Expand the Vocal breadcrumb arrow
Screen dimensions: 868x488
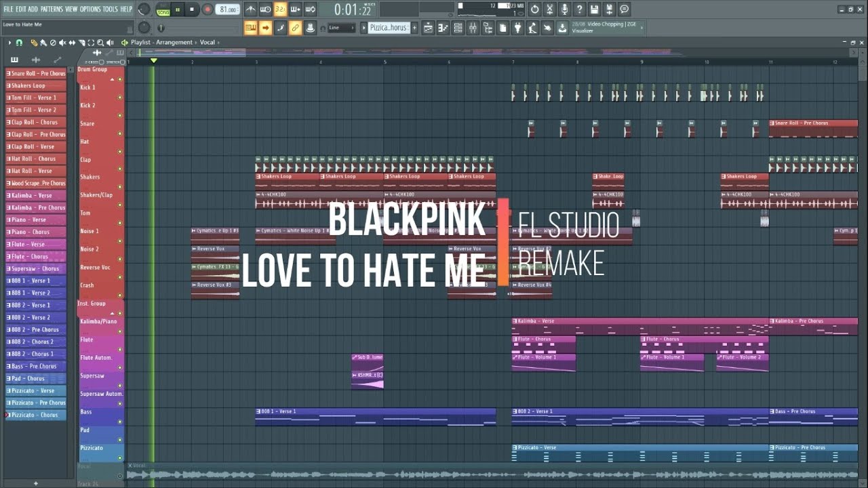pos(218,43)
